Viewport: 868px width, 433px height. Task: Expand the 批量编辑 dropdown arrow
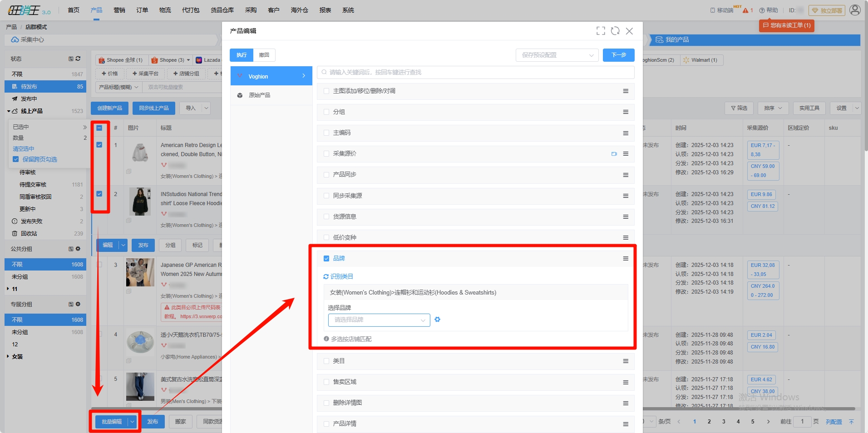pyautogui.click(x=132, y=422)
